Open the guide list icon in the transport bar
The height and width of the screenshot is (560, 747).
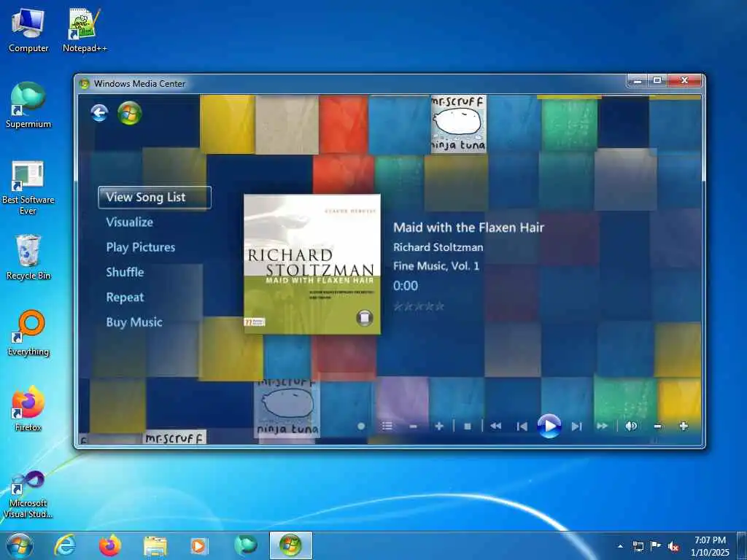[x=387, y=426]
